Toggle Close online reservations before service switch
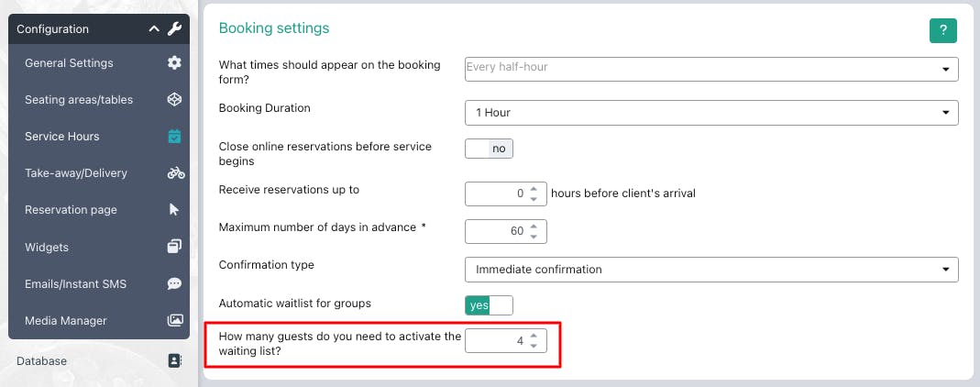The width and height of the screenshot is (980, 387). [x=489, y=149]
